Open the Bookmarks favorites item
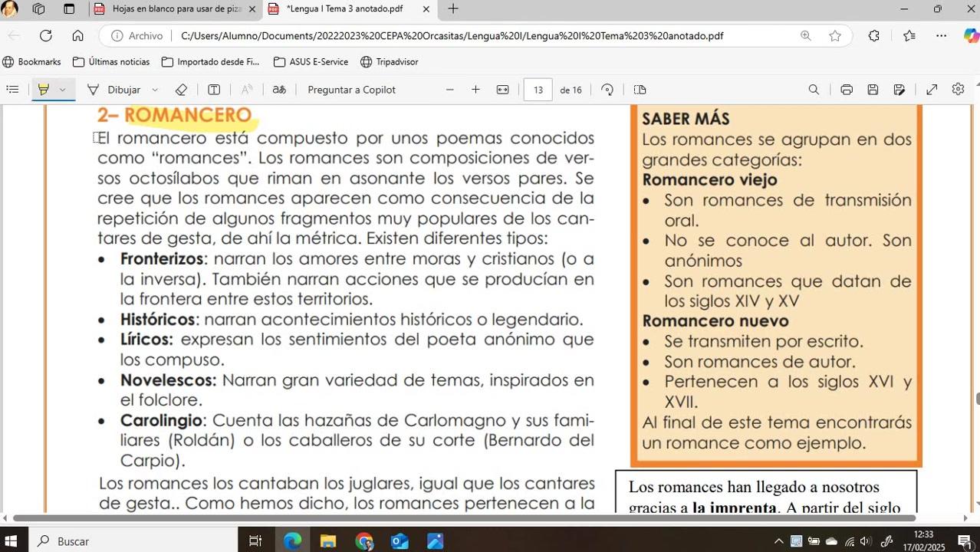Image resolution: width=980 pixels, height=552 pixels. click(31, 61)
